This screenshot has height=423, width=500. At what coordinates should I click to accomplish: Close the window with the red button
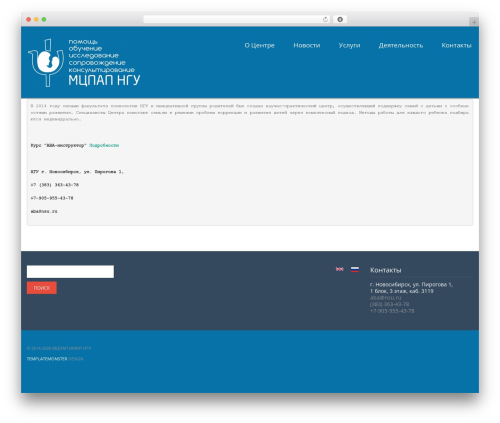(x=29, y=19)
